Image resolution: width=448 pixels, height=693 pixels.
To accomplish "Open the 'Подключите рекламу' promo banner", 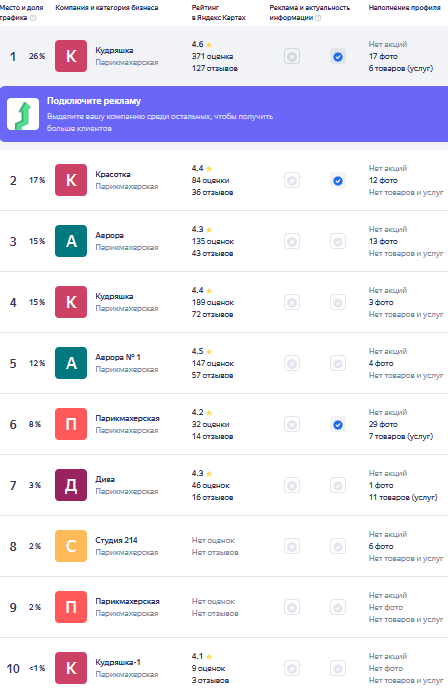I will pos(224,114).
